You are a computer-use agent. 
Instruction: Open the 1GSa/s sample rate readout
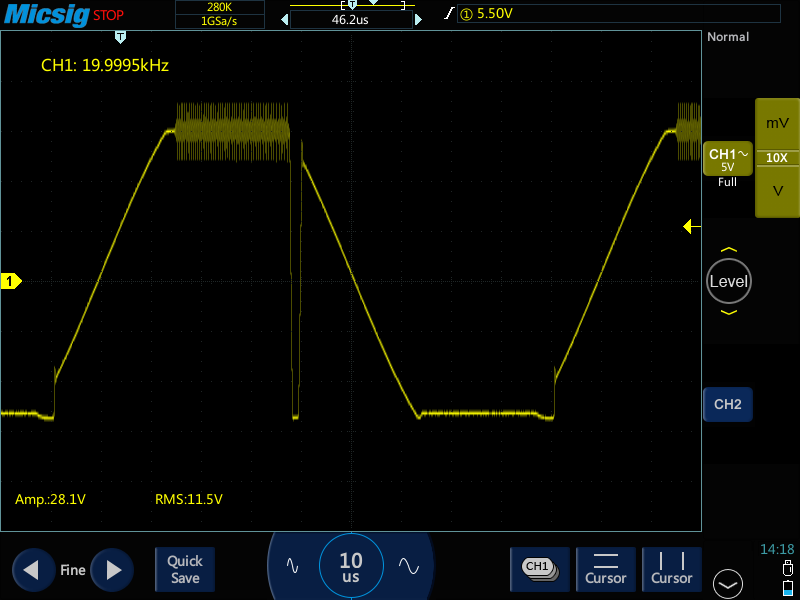pos(219,21)
